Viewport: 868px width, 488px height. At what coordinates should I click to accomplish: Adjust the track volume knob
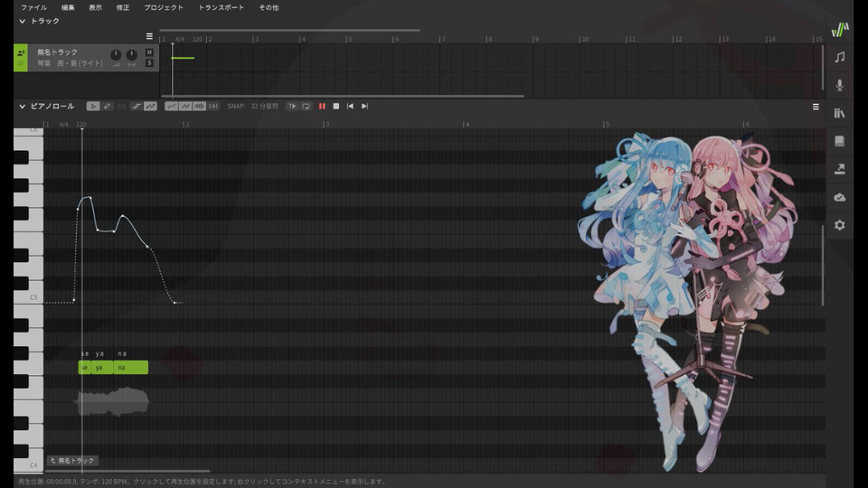coord(116,55)
